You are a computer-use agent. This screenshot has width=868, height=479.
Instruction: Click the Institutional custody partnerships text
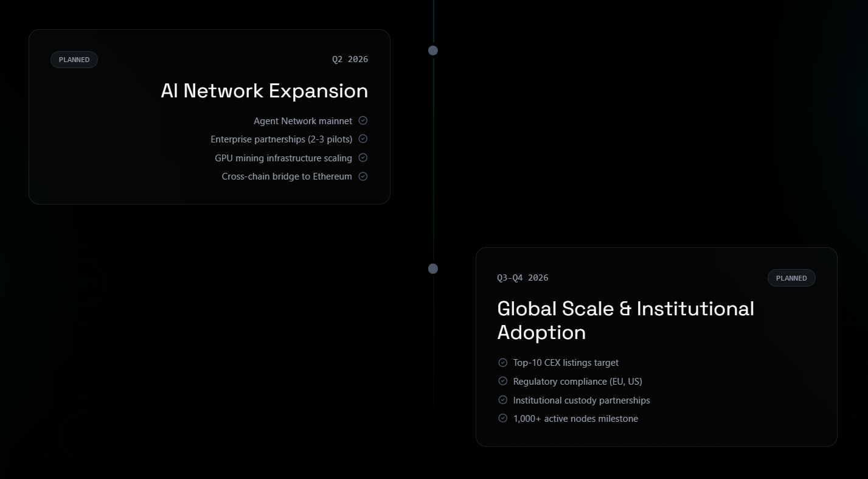pyautogui.click(x=582, y=400)
